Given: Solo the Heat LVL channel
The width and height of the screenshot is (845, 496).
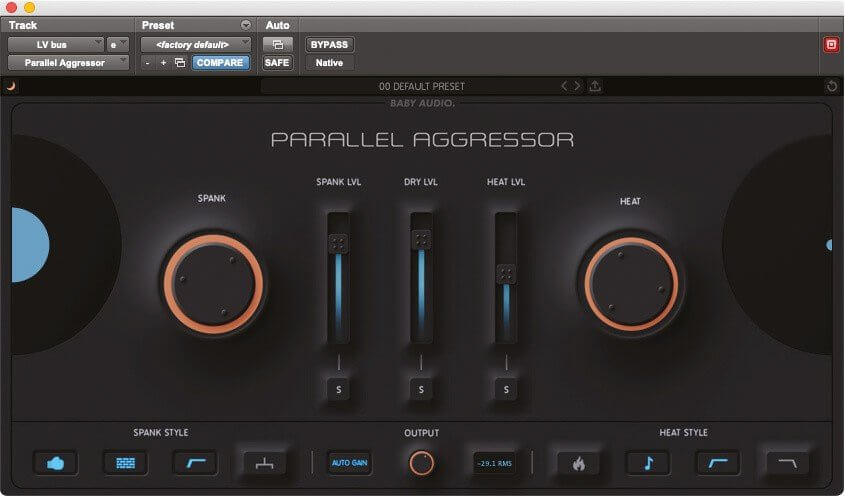Looking at the screenshot, I should 506,389.
